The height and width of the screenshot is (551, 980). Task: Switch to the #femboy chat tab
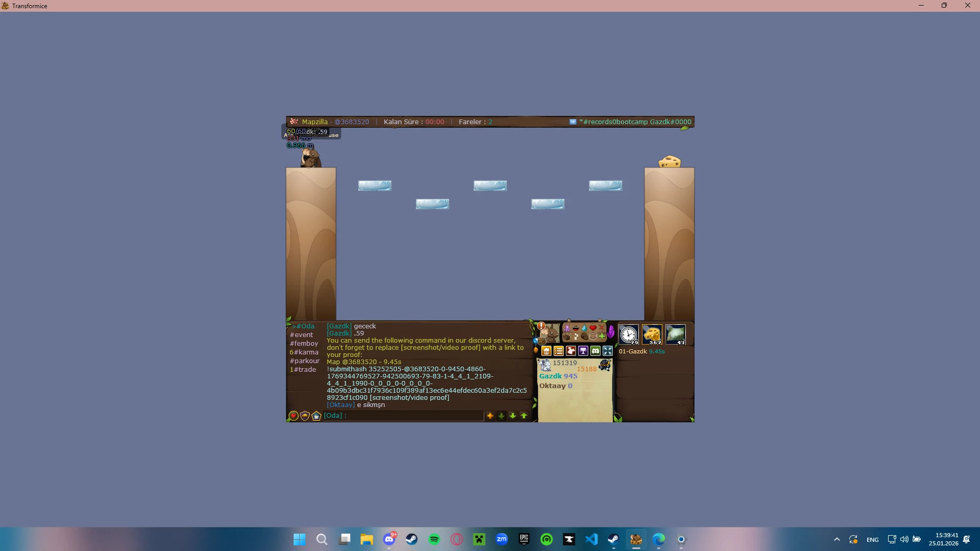(x=304, y=344)
